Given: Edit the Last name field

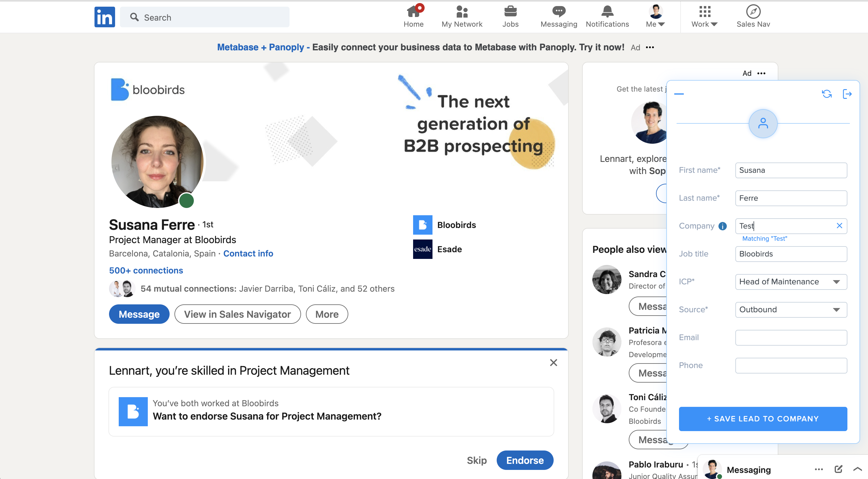Looking at the screenshot, I should [x=791, y=198].
